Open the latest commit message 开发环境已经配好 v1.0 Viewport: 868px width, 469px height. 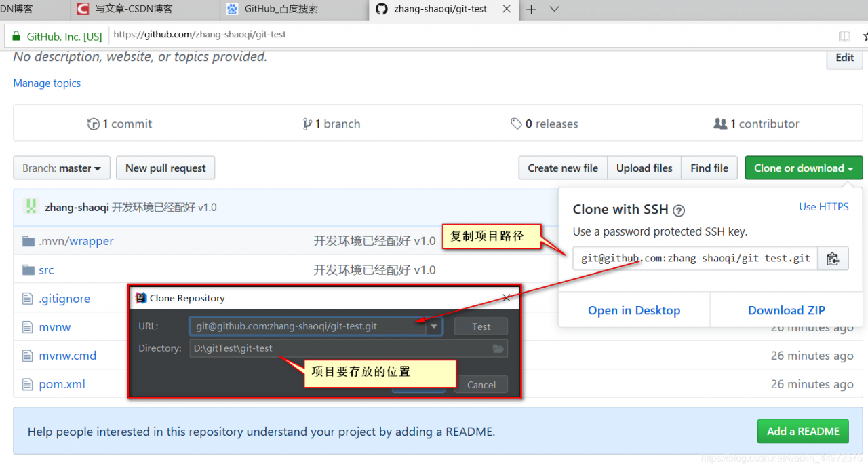164,207
